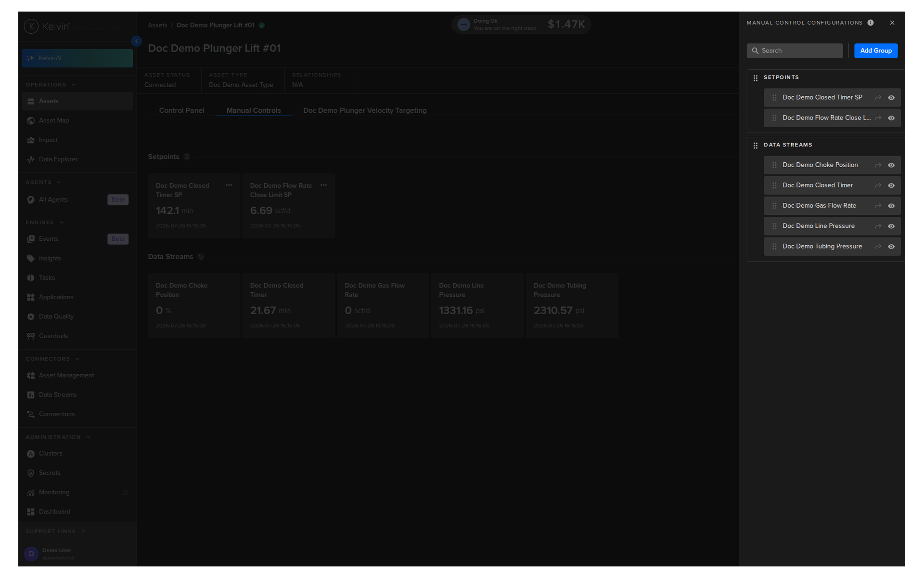Collapse the Administration section
The image size is (924, 578).
58,437
